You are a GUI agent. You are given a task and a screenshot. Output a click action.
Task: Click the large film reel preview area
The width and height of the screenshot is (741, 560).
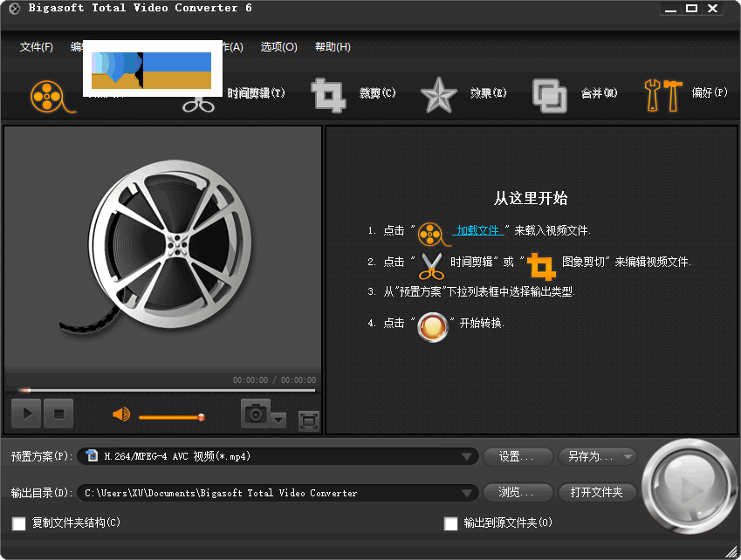tap(162, 248)
